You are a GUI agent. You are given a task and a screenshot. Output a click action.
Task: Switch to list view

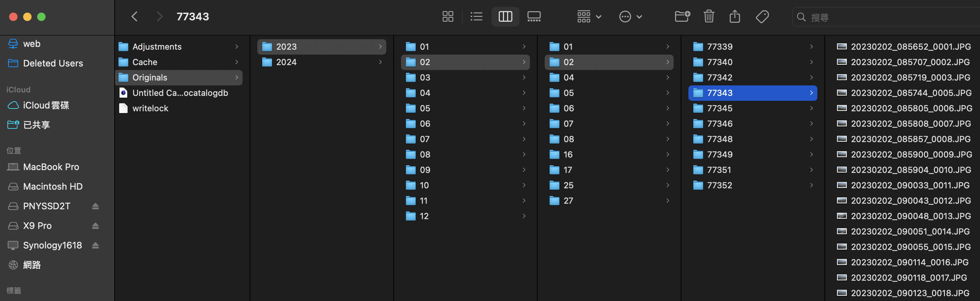click(476, 17)
